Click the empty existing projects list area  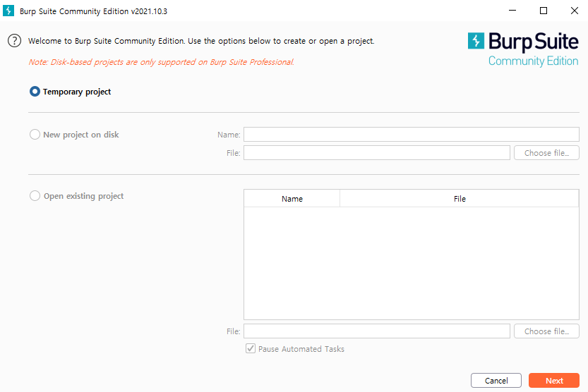pyautogui.click(x=412, y=263)
